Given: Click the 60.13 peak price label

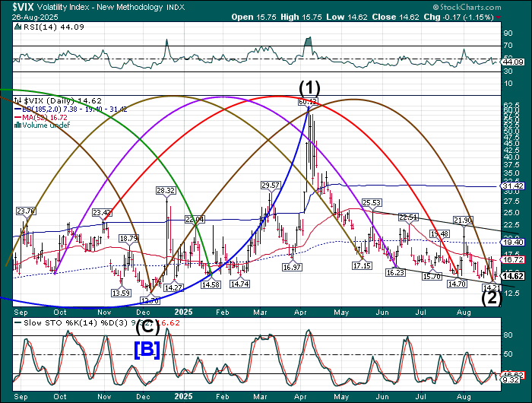Looking at the screenshot, I should [308, 101].
